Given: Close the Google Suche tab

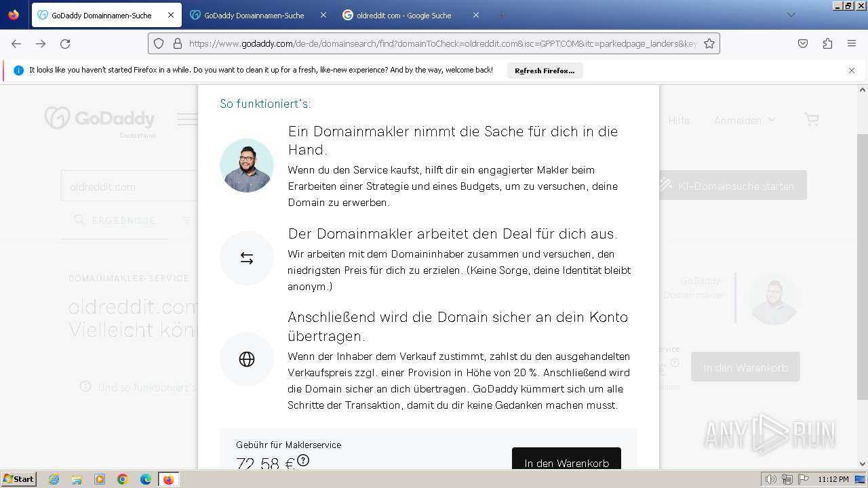Looking at the screenshot, I should click(476, 15).
